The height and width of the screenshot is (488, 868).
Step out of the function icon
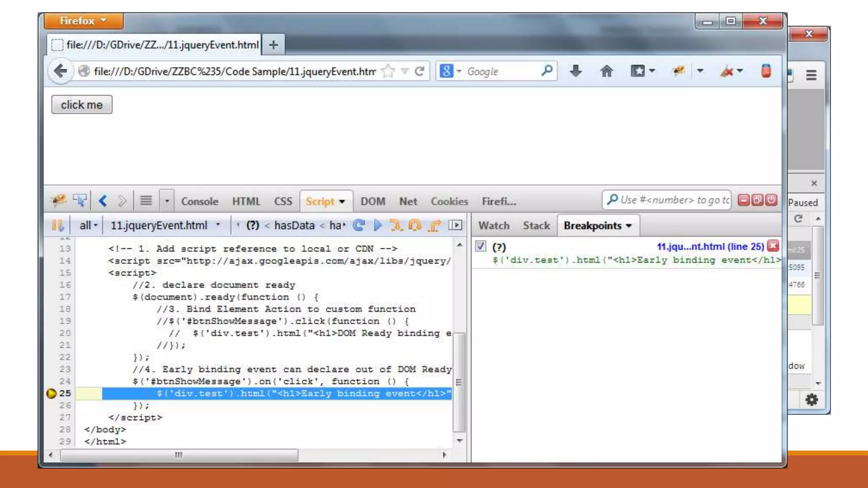(x=435, y=225)
